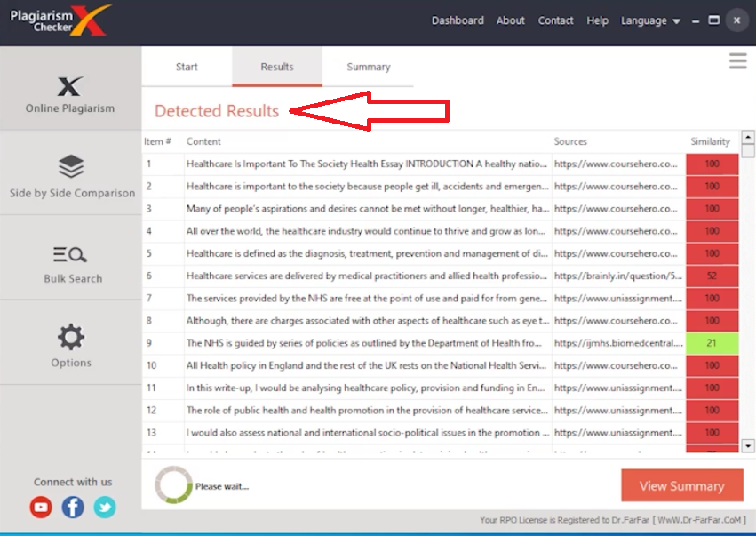This screenshot has height=536, width=756.
Task: Click the Your RPO License registration text
Action: click(x=613, y=520)
